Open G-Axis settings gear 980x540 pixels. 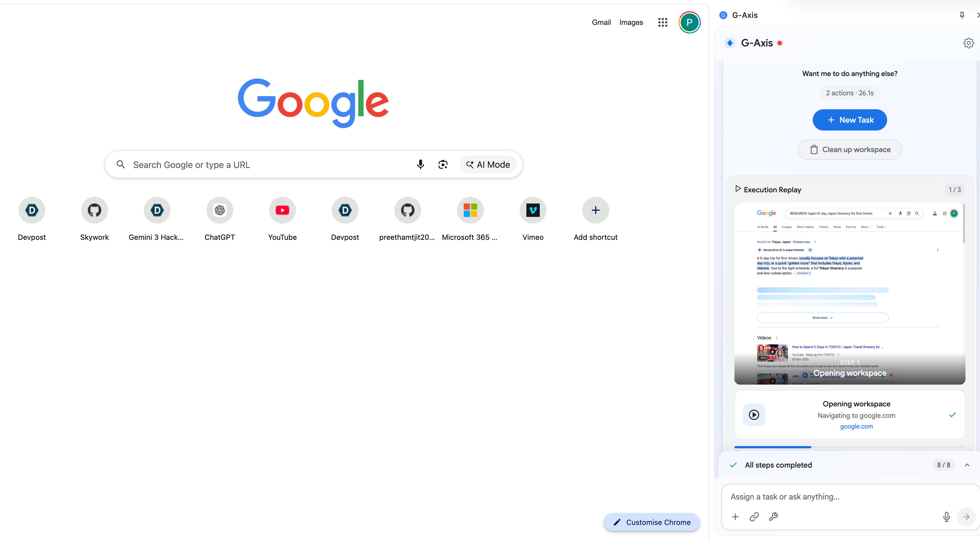968,43
